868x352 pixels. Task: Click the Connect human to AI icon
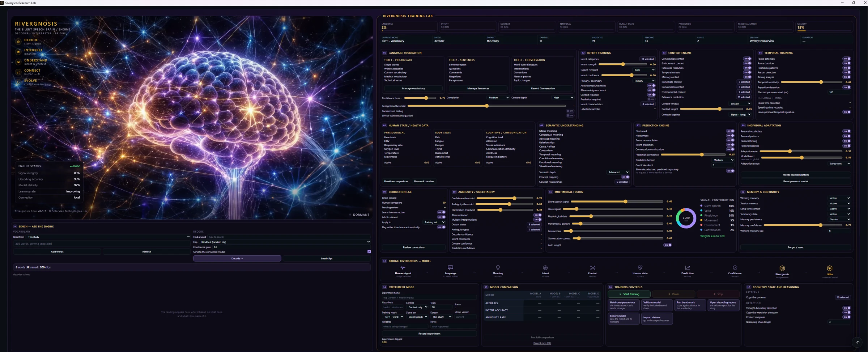pos(18,72)
